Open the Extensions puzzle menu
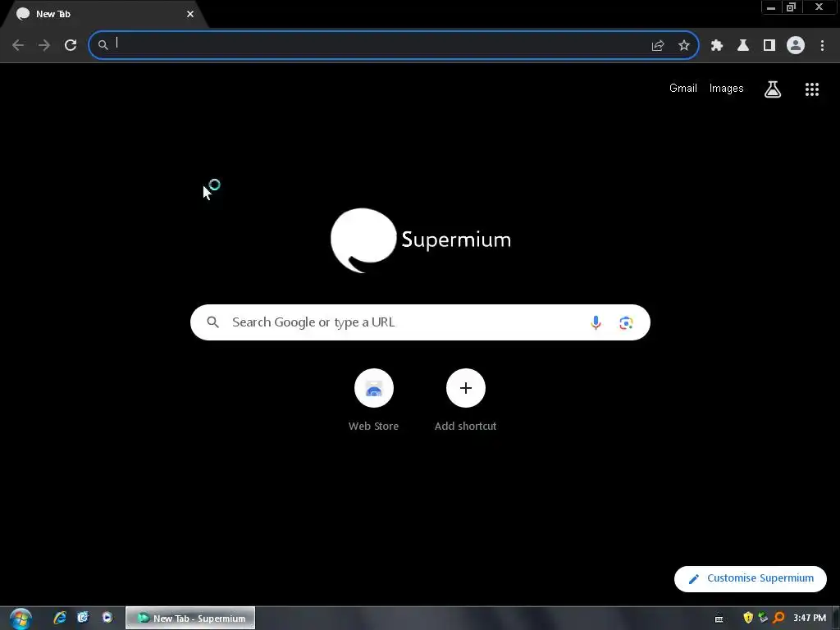Image resolution: width=840 pixels, height=630 pixels. click(x=717, y=46)
